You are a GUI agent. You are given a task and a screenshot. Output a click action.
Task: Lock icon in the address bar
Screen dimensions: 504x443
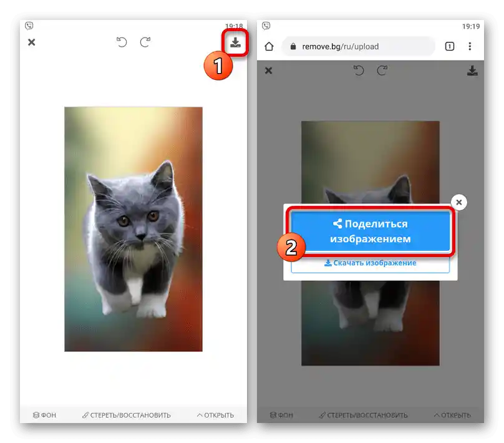293,47
